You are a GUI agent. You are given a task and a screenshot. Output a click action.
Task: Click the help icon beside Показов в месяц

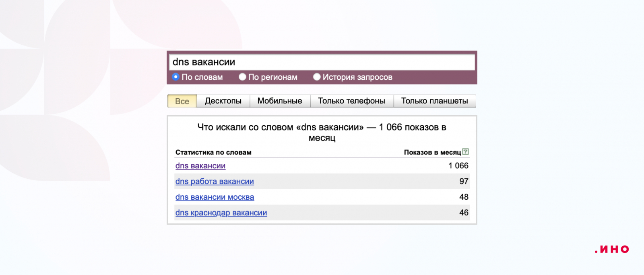466,152
